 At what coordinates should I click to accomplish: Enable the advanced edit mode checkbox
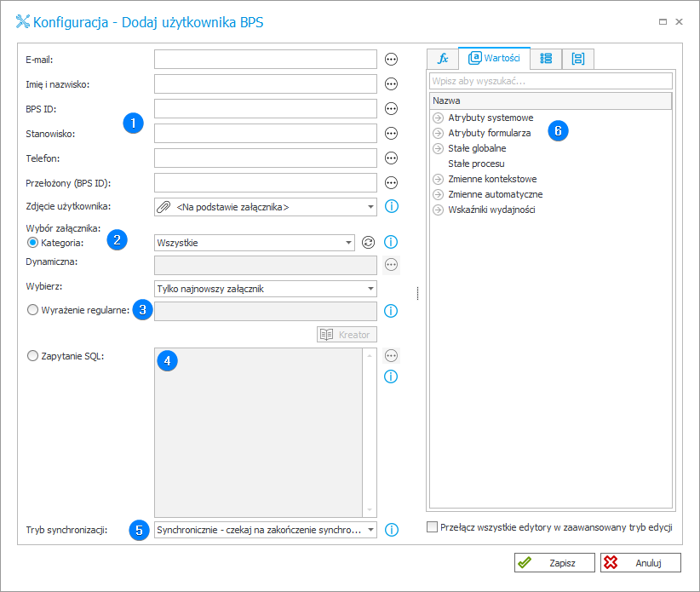(432, 526)
